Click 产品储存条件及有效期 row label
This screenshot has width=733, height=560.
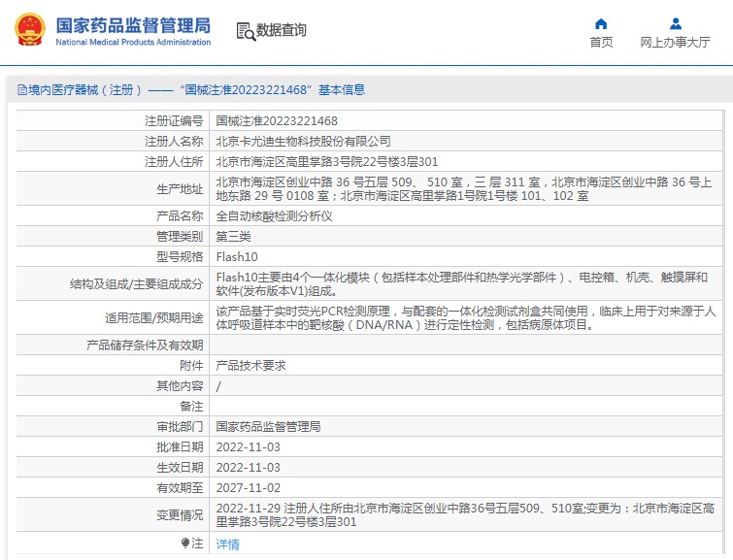(x=145, y=345)
